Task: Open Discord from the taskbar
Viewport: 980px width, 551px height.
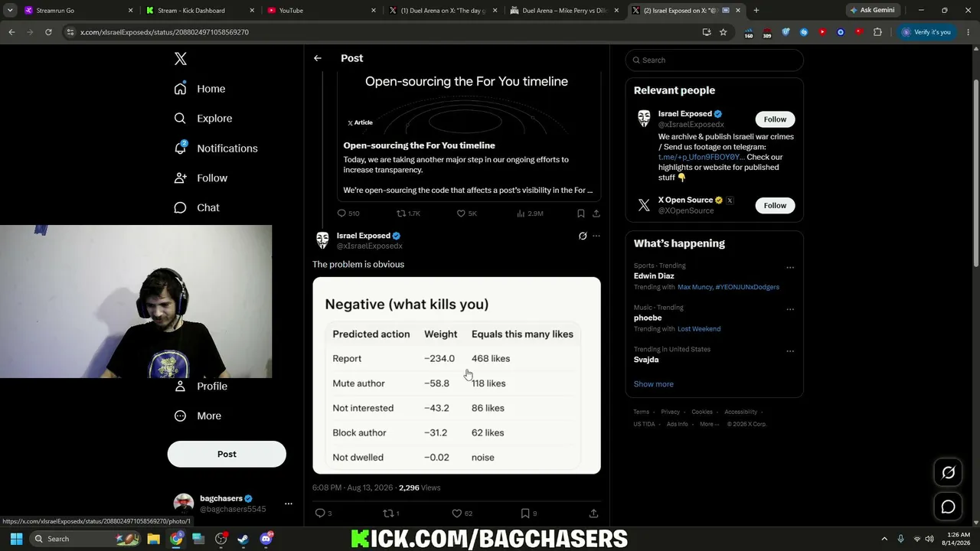Action: (x=266, y=539)
